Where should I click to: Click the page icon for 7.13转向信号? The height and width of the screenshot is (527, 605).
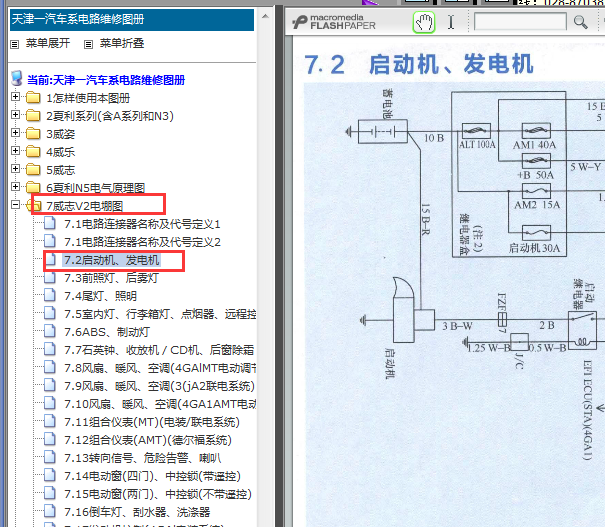pos(50,457)
